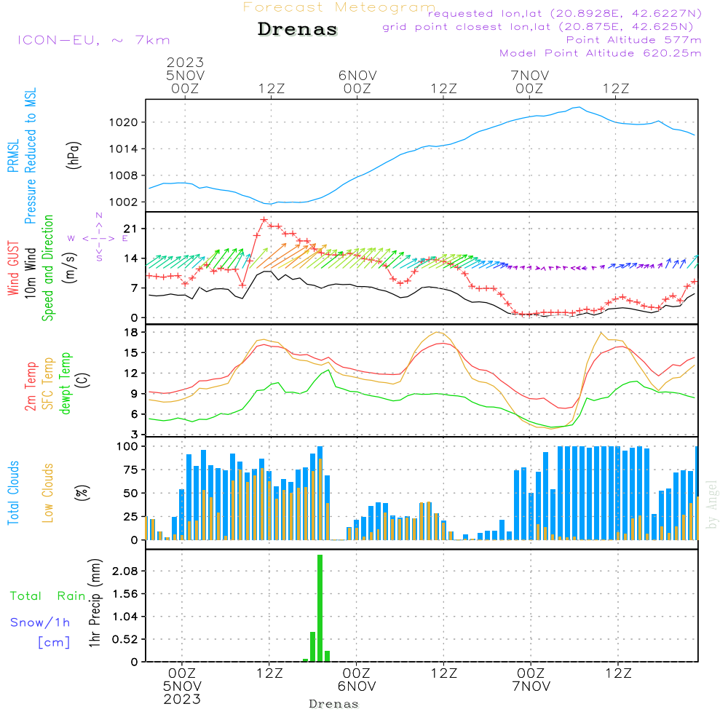Click the 'PRMSL Pressure Reduced to MSL' axis label
Viewport: 728px width, 728px height.
pos(22,156)
